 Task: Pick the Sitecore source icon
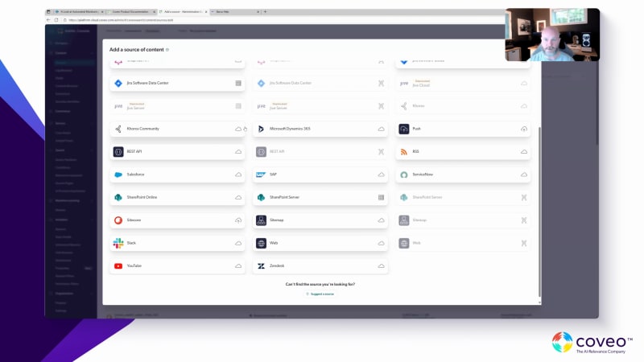tap(118, 220)
